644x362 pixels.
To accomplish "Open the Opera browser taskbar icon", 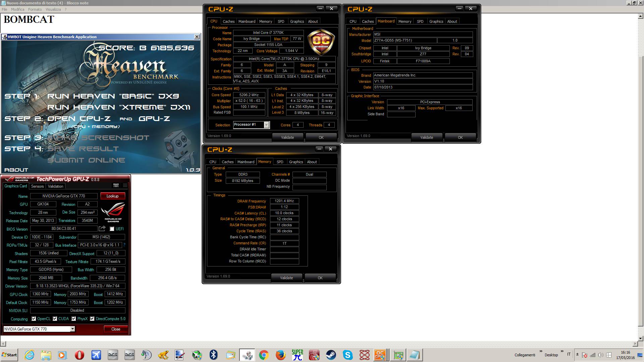I will [79, 355].
